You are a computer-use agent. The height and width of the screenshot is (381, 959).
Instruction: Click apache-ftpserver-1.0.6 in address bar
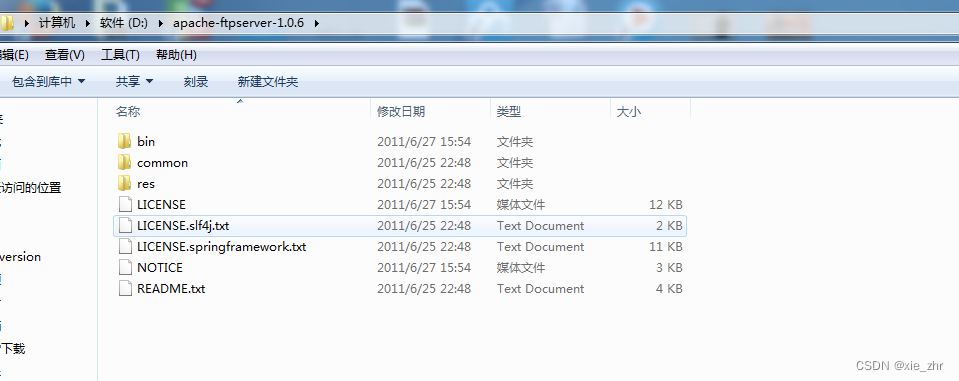239,23
